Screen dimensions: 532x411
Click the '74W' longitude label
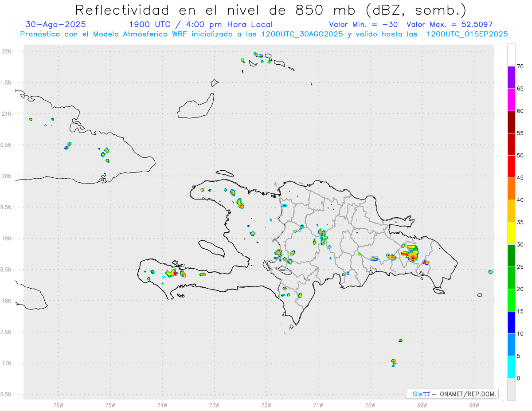[162, 405]
